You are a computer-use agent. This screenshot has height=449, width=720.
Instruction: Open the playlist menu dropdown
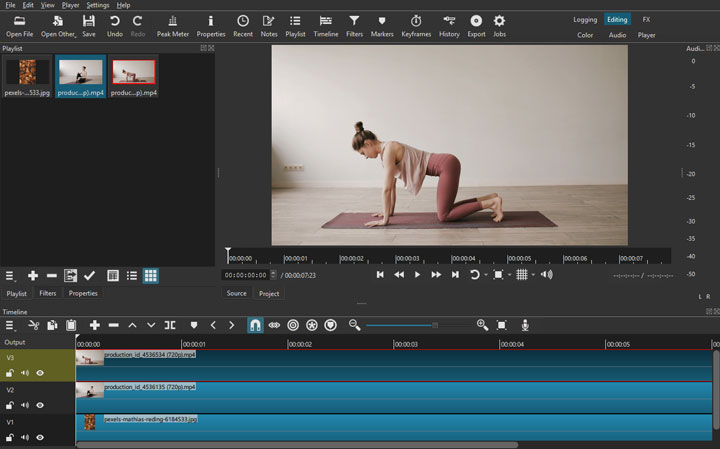tap(11, 276)
